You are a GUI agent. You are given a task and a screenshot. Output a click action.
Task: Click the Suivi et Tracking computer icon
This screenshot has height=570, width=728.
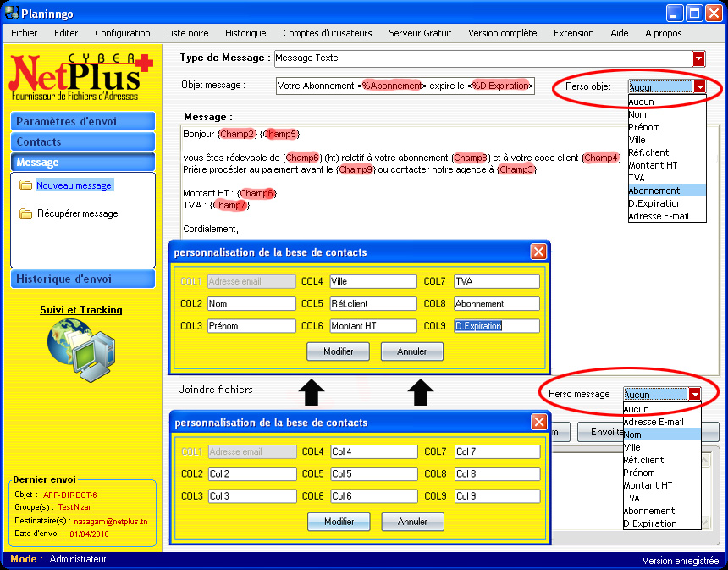point(80,349)
